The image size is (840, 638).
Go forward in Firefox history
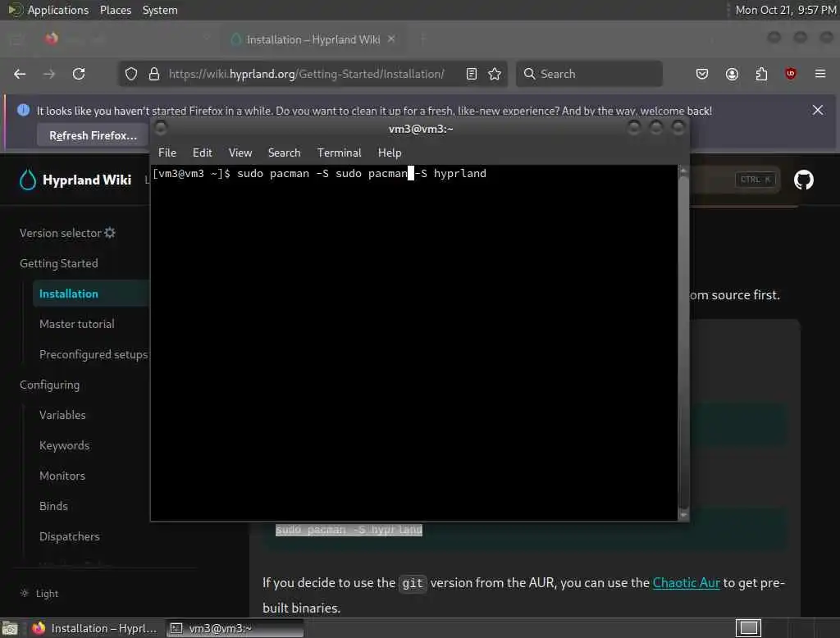(x=49, y=74)
